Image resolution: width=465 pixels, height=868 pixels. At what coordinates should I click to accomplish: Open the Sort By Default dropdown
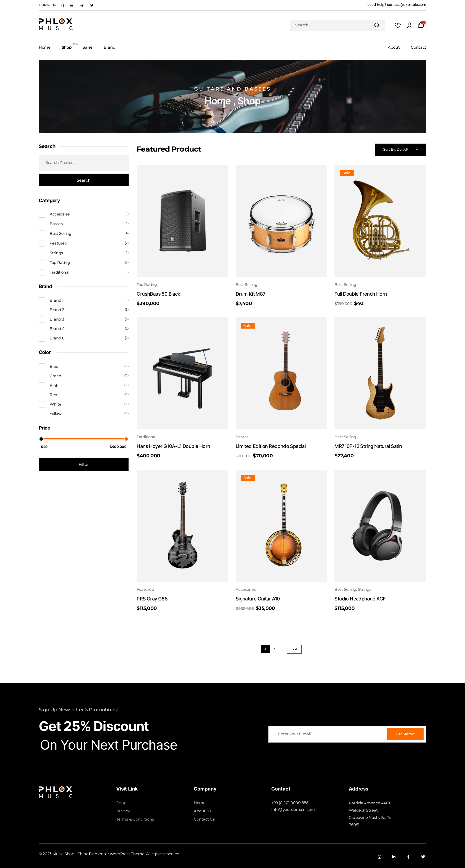[400, 150]
